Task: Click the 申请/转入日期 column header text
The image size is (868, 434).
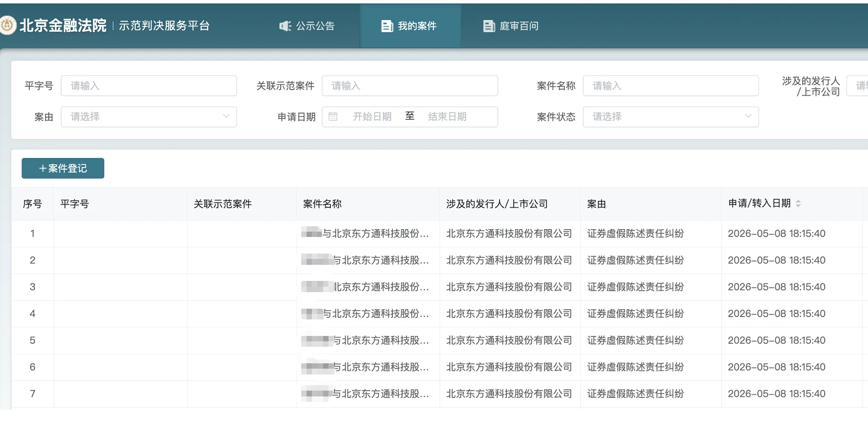Action: coord(759,203)
